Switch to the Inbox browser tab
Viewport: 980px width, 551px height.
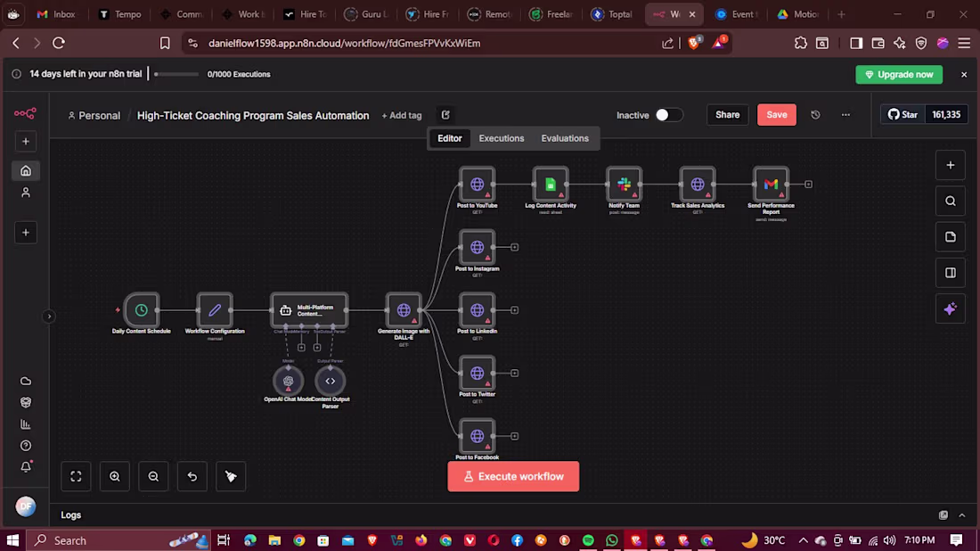click(x=55, y=14)
